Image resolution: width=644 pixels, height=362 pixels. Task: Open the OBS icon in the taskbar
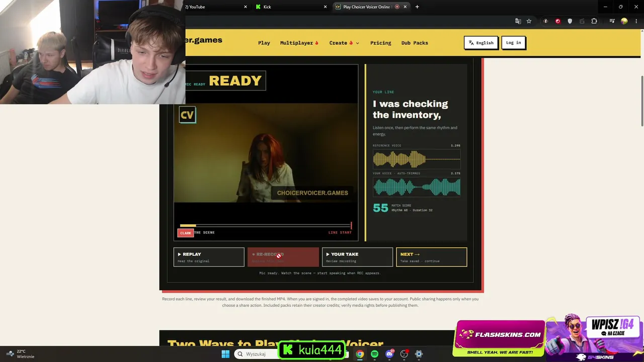tap(404, 354)
